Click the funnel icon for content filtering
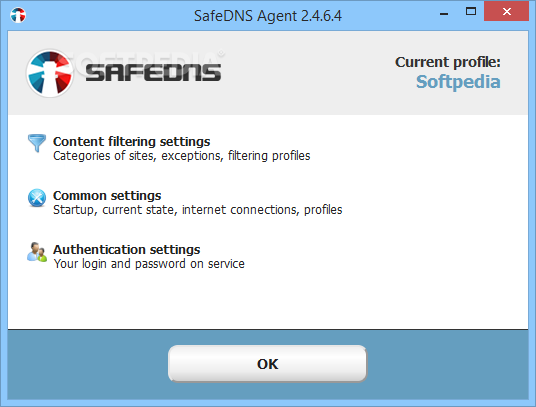The width and height of the screenshot is (536, 407). pos(37,143)
